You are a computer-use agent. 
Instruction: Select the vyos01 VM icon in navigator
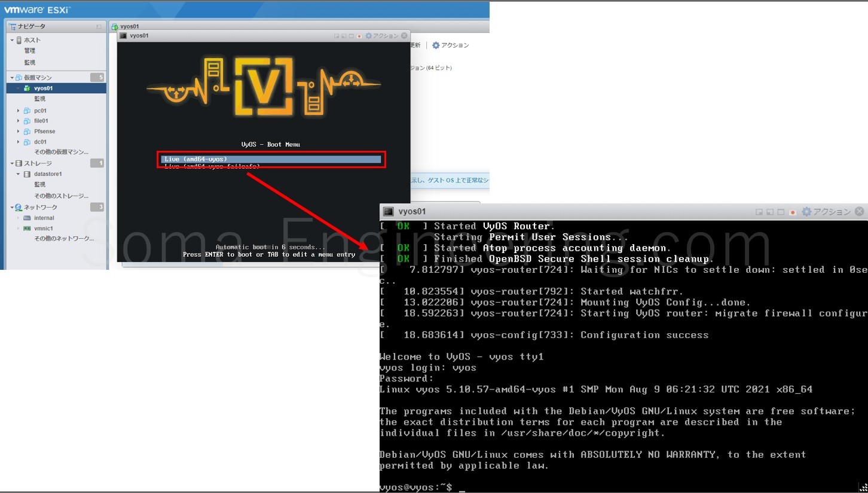(x=27, y=89)
